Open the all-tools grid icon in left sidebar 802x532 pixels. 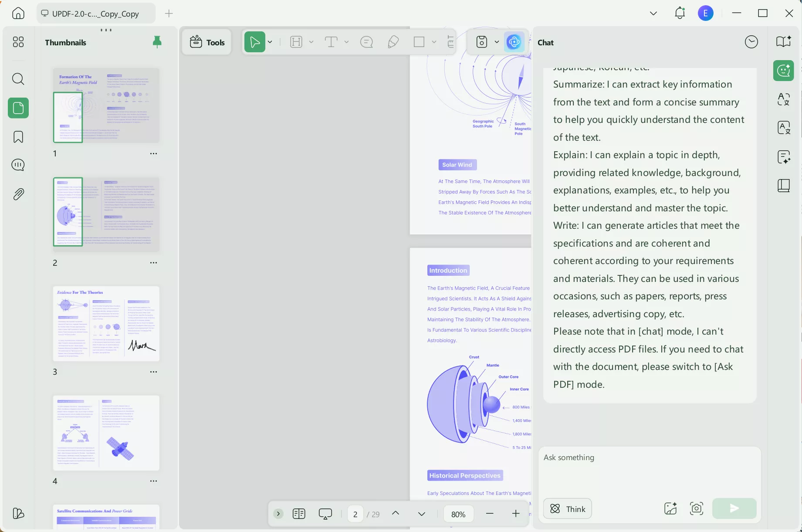[18, 42]
